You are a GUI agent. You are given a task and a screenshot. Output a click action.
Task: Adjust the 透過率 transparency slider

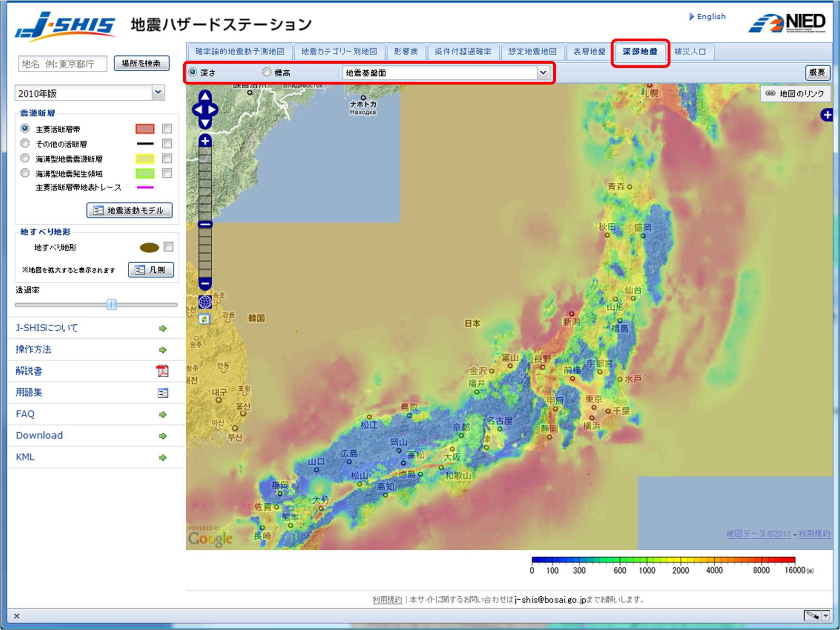pos(111,305)
